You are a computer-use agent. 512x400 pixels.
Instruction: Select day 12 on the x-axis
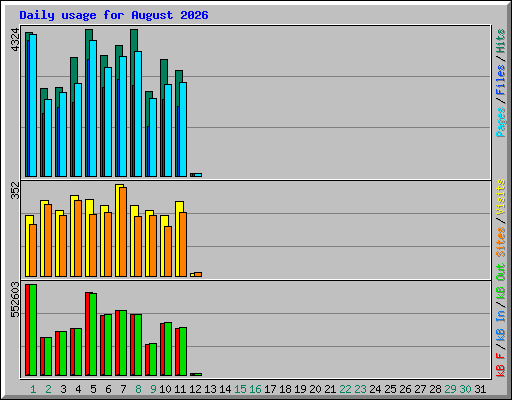195,389
